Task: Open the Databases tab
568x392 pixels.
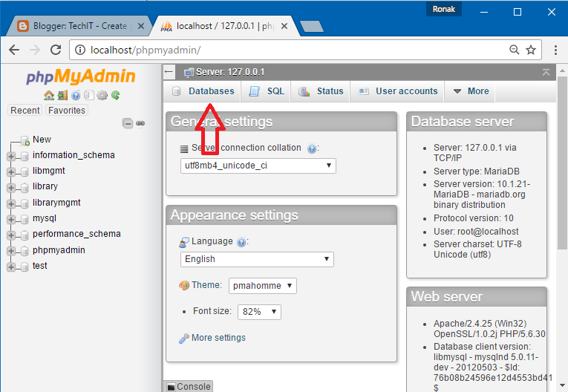Action: coord(203,91)
